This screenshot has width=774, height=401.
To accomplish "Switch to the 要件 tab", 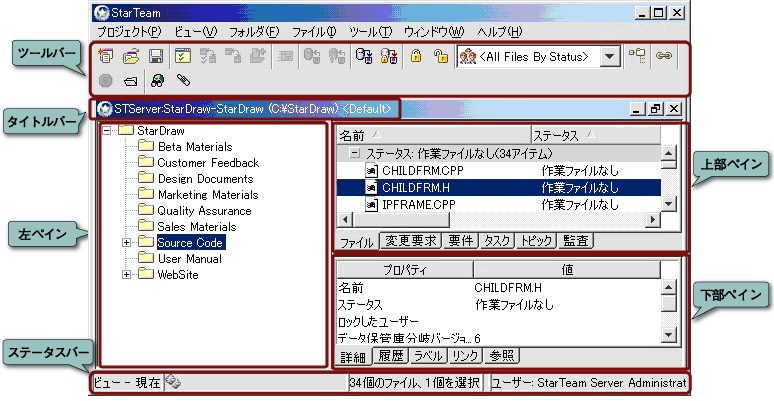I will [x=460, y=241].
